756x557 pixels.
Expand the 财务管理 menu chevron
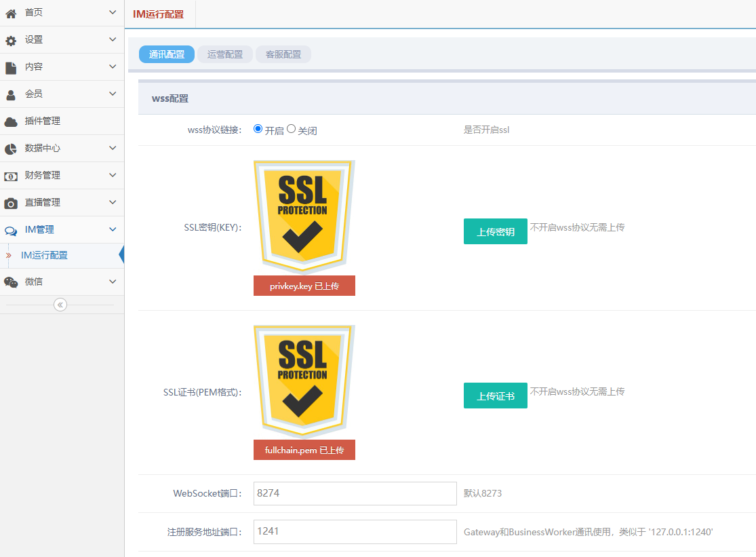pyautogui.click(x=113, y=175)
